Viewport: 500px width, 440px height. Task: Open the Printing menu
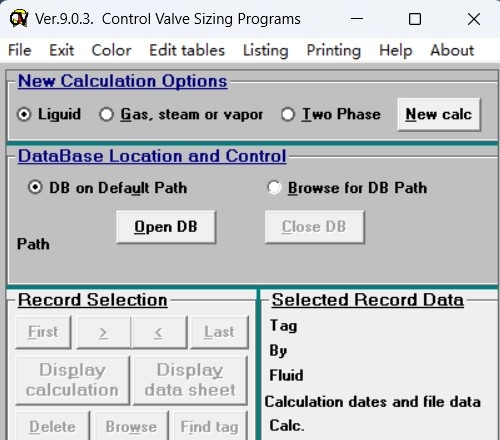334,50
